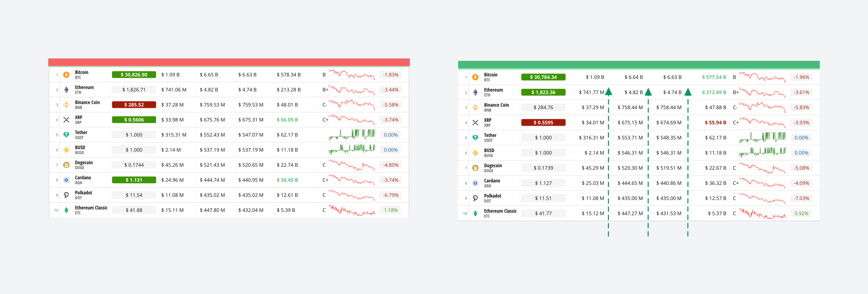Click the Bitcoin coin icon in left table
The image size is (868, 294).
coord(66,75)
